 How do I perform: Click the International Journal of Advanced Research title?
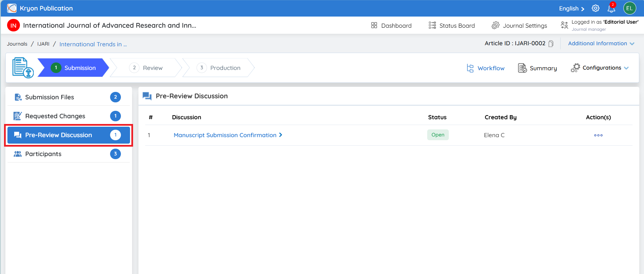109,25
